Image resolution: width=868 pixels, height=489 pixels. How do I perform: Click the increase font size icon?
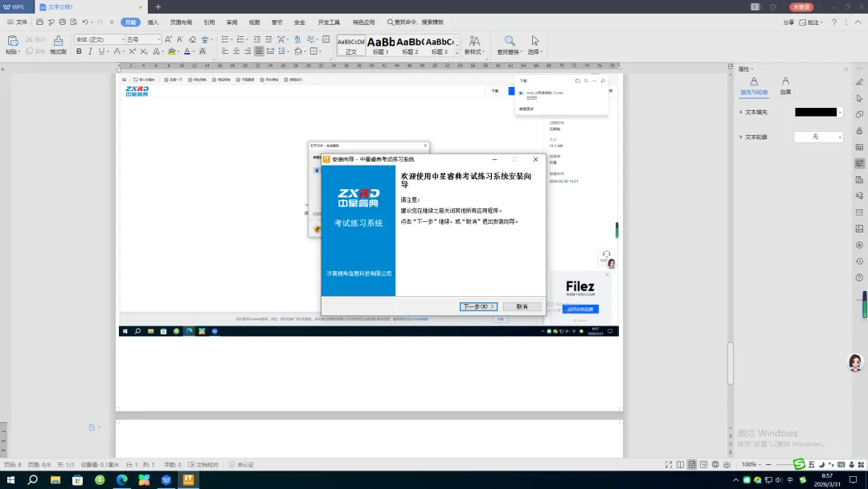[x=168, y=39]
